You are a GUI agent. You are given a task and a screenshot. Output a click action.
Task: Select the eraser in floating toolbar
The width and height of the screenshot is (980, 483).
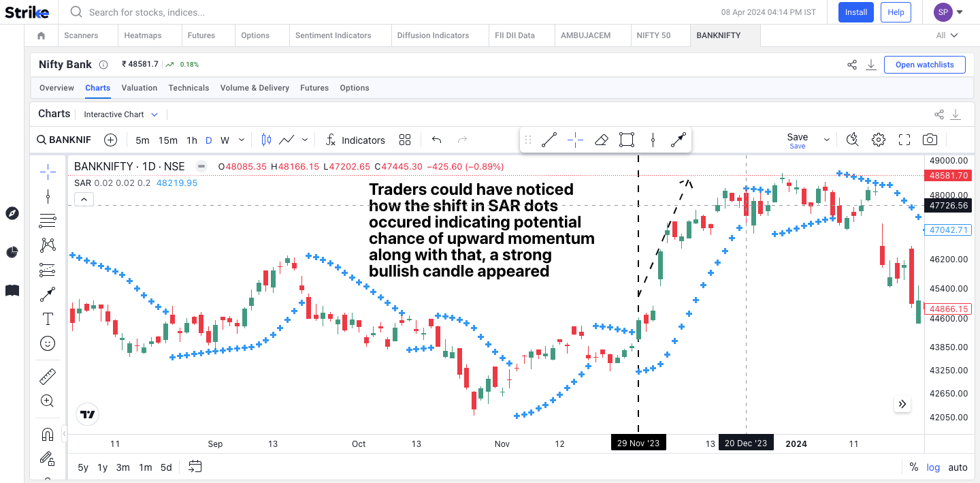pyautogui.click(x=601, y=140)
